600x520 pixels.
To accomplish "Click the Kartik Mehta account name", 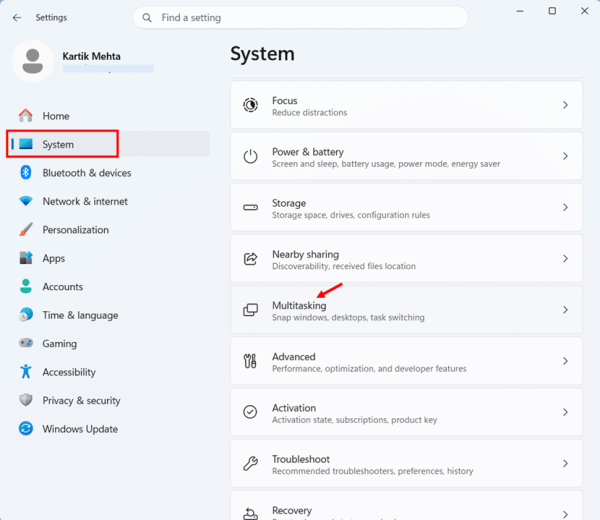I will click(91, 56).
